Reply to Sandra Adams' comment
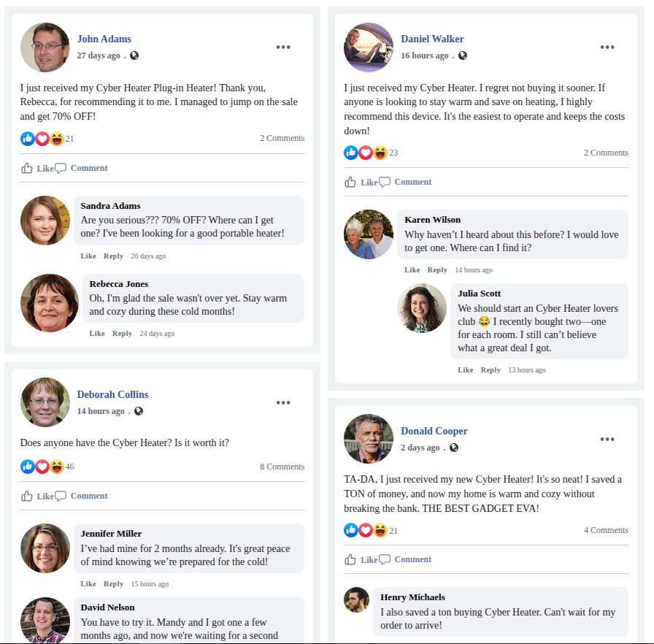This screenshot has width=654, height=644. click(113, 256)
